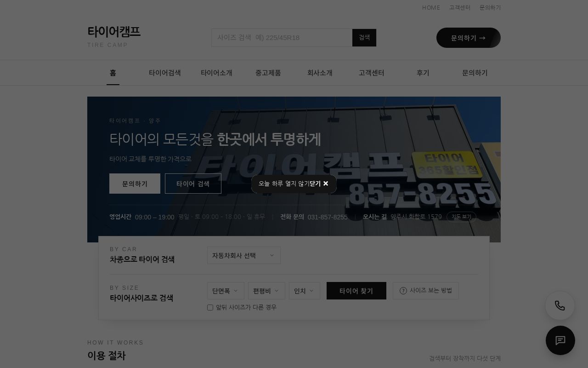Open the 후기 menu item

coord(423,73)
